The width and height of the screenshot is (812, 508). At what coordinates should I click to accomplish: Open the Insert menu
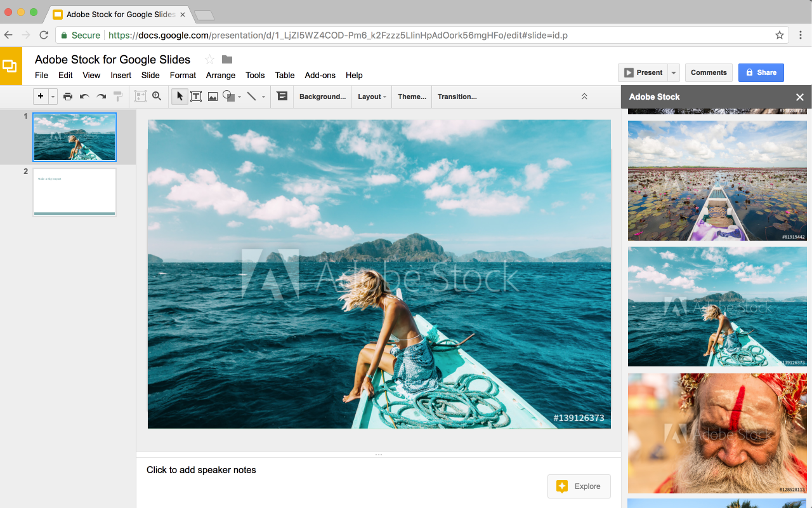click(121, 75)
